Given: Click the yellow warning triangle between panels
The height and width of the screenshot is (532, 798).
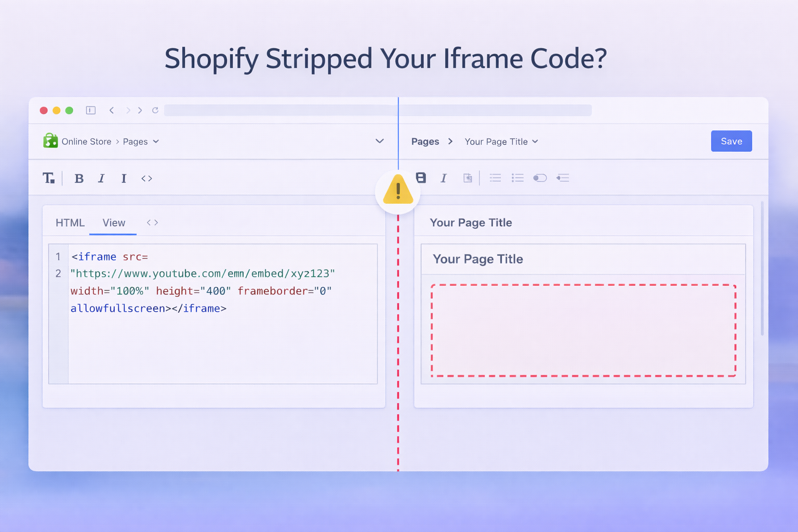Looking at the screenshot, I should pos(397,190).
